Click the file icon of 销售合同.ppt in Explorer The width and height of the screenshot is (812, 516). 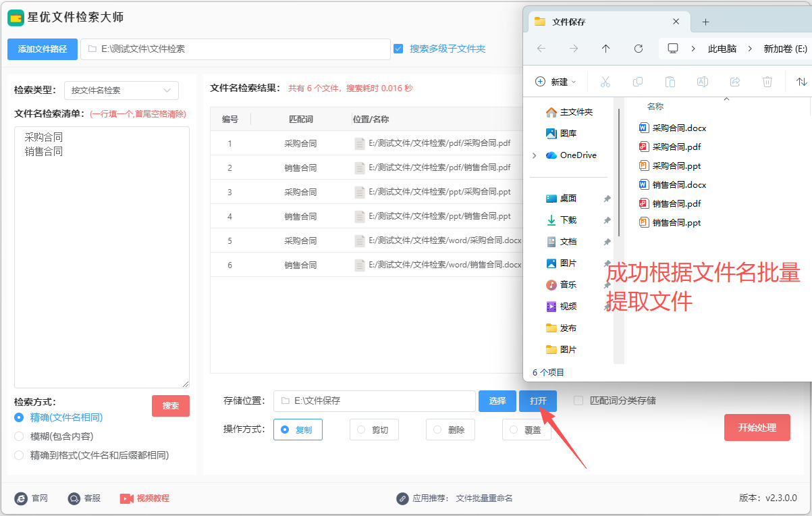[643, 222]
